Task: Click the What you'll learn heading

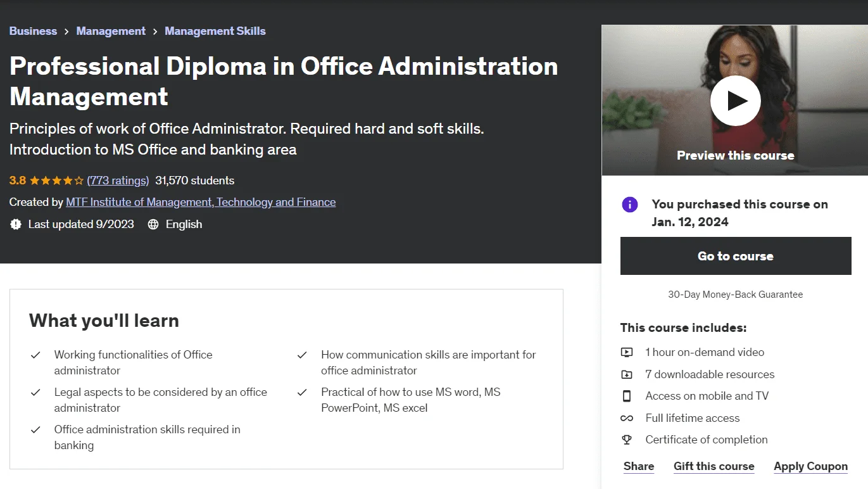Action: (104, 321)
